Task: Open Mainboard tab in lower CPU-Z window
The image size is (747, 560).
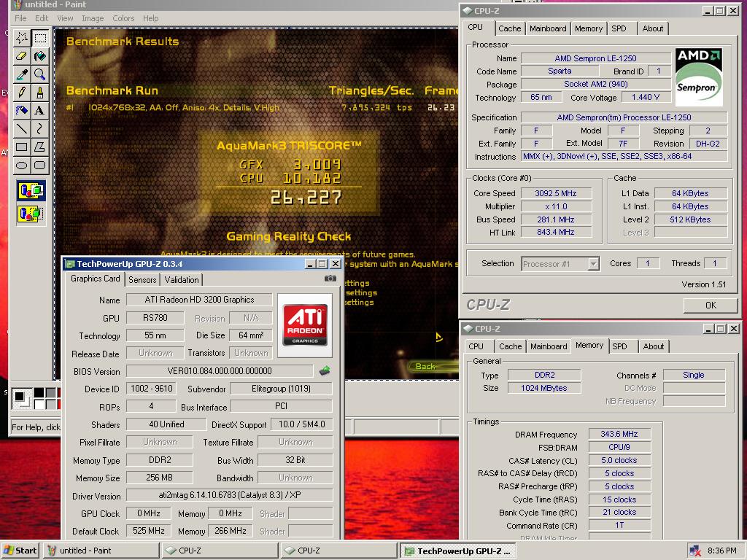Action: (x=549, y=346)
